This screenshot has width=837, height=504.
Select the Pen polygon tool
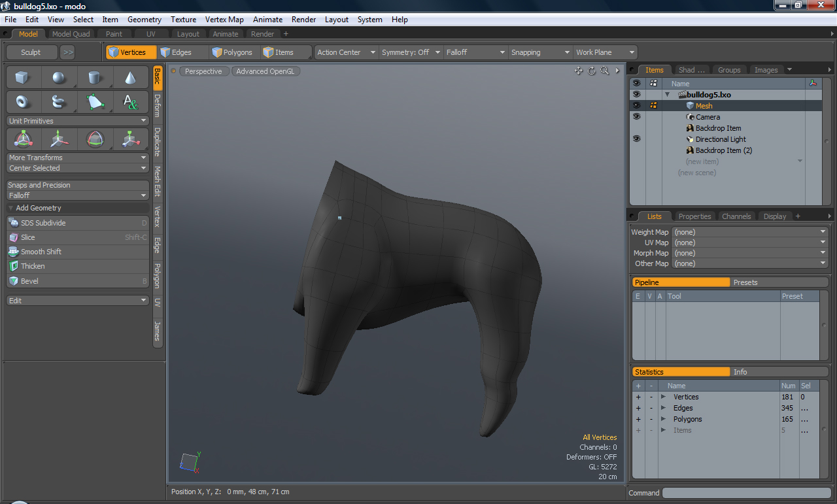point(95,102)
